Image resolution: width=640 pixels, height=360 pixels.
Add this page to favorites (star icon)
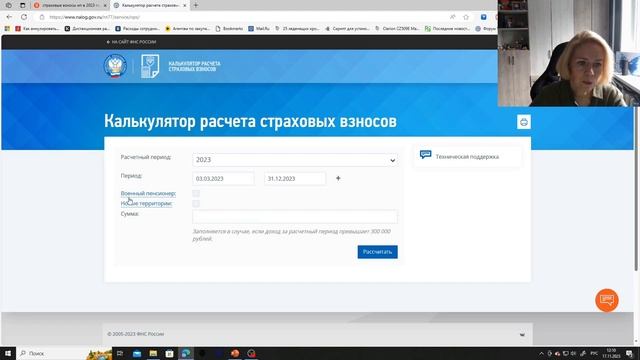(x=466, y=17)
